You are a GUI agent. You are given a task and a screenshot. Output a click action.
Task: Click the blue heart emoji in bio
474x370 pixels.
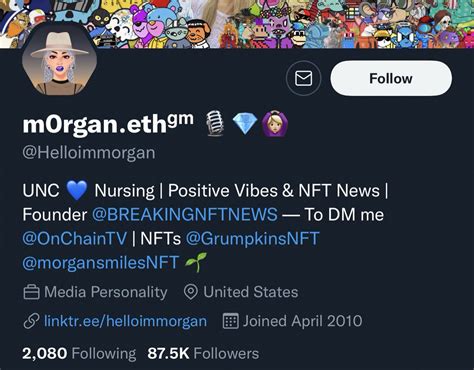[x=77, y=190]
